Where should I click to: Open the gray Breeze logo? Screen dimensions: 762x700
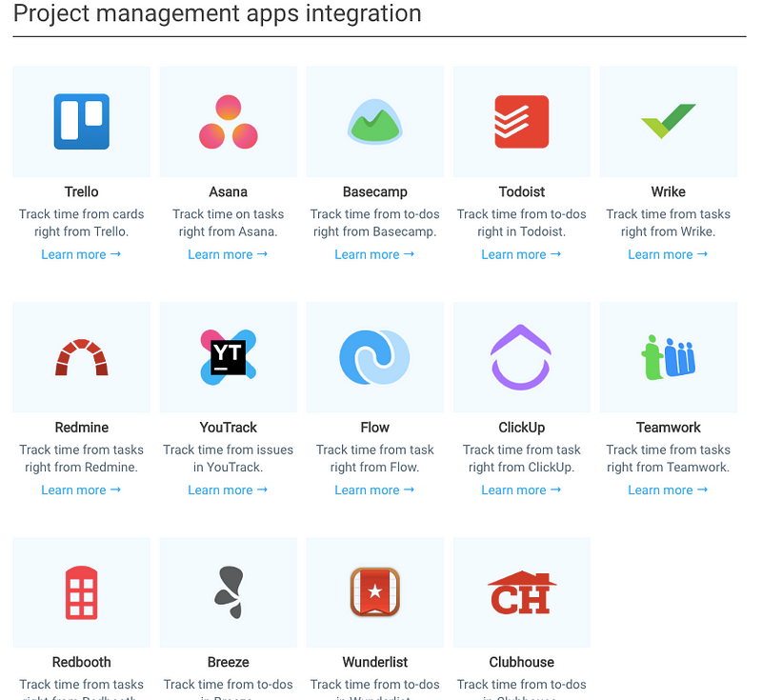coord(229,592)
